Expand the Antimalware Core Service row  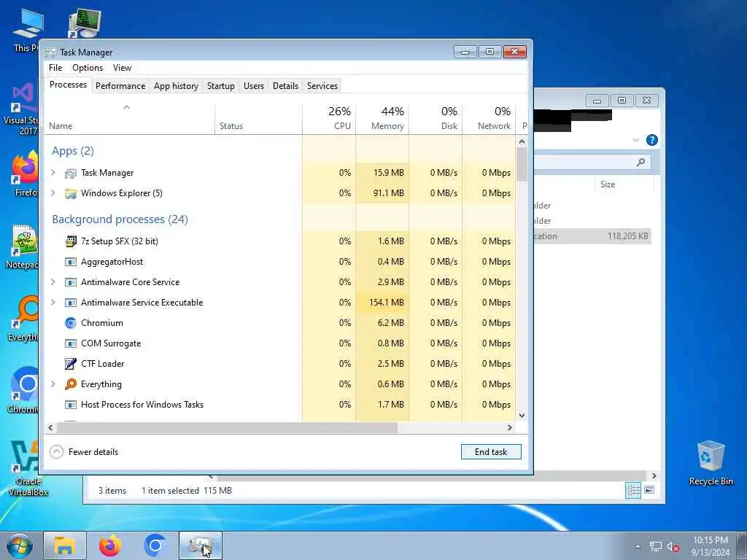[53, 282]
